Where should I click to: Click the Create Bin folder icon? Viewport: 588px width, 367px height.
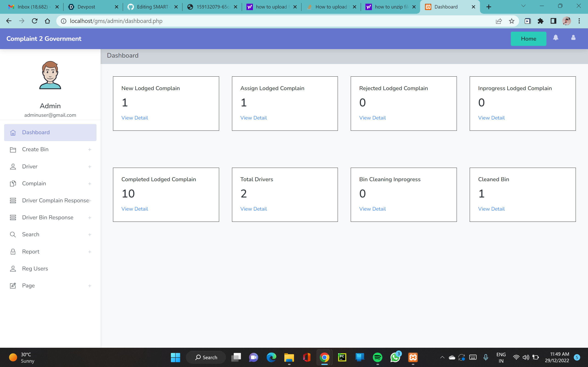[x=13, y=150]
